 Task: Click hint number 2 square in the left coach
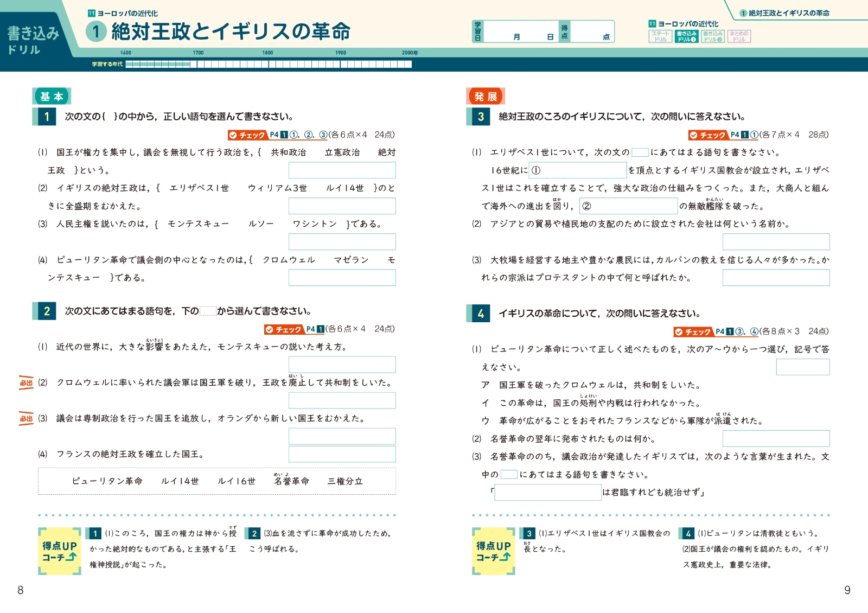254,534
